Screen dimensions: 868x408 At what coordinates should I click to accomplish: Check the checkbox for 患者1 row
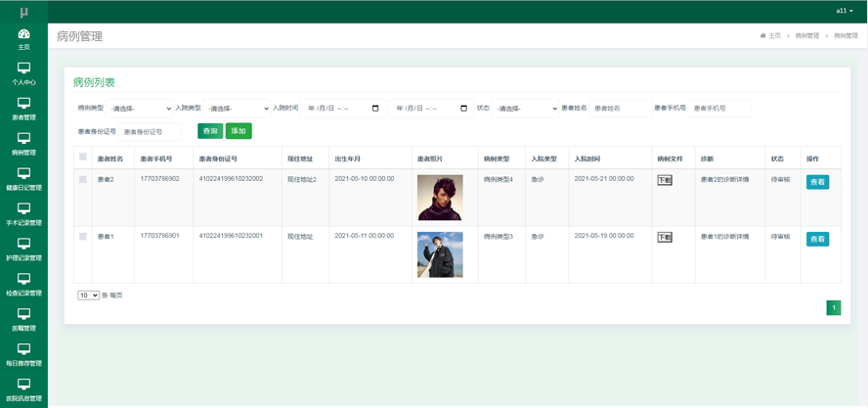[x=83, y=237]
